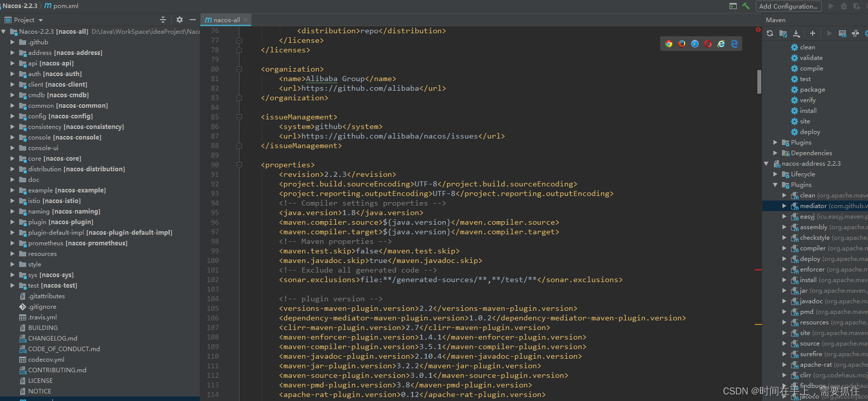Open pom.xml in Internet Explorer
The width and height of the screenshot is (868, 401).
[x=721, y=44]
